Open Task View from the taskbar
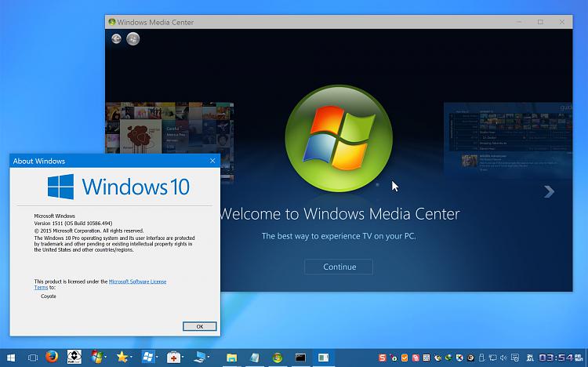 pyautogui.click(x=33, y=358)
